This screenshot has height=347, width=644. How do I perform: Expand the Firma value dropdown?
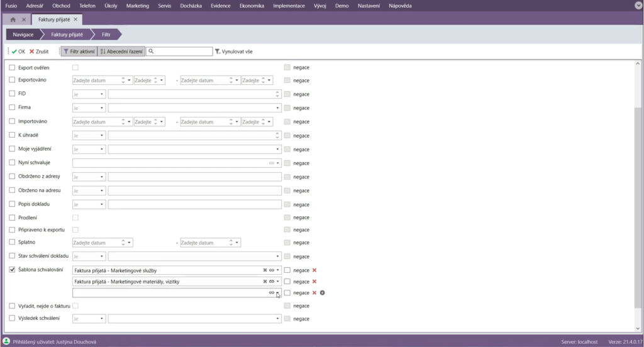click(x=277, y=107)
